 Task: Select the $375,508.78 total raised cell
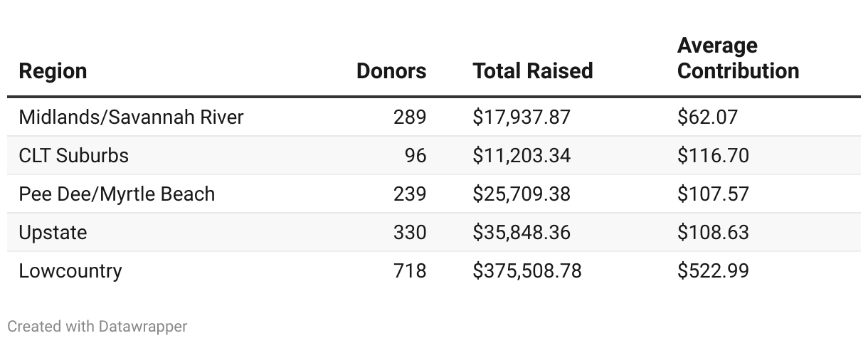pyautogui.click(x=526, y=270)
